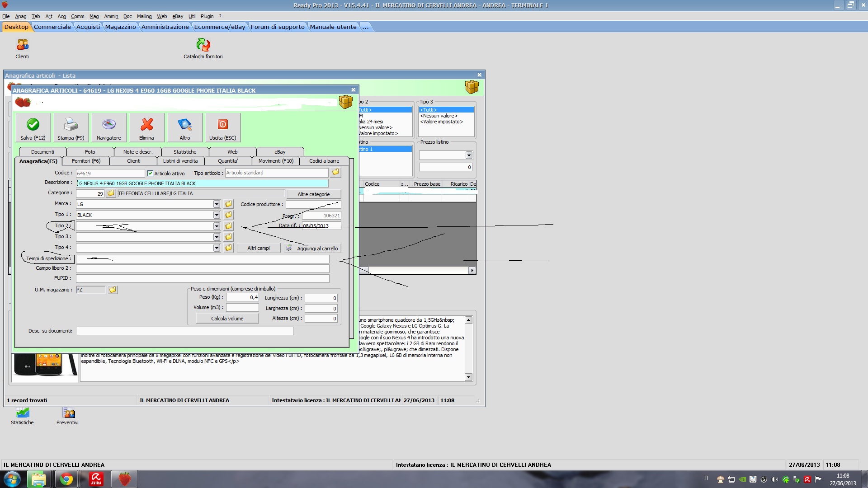The height and width of the screenshot is (488, 868).
Task: Open Preventivi desktop shortcut icon
Action: pyautogui.click(x=68, y=412)
